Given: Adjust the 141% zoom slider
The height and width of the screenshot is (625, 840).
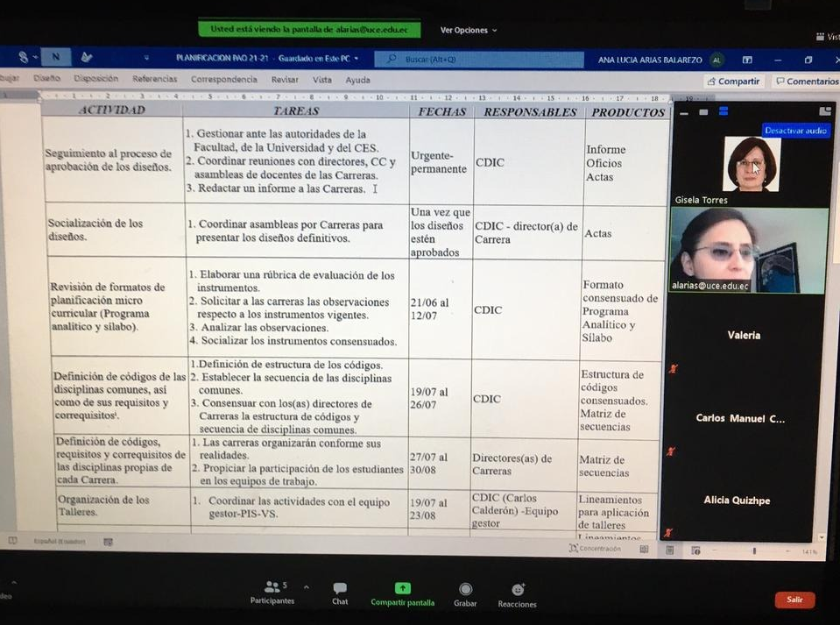Looking at the screenshot, I should 753,550.
